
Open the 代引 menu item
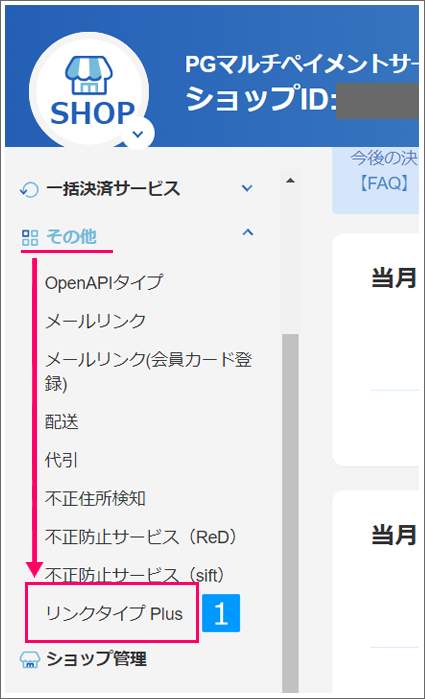(62, 460)
